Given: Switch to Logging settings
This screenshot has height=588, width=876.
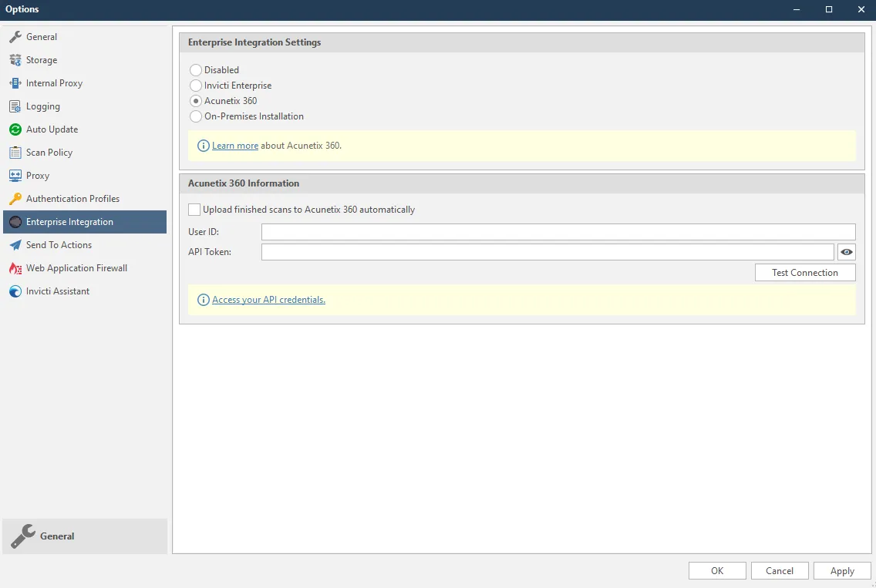Looking at the screenshot, I should (x=85, y=106).
